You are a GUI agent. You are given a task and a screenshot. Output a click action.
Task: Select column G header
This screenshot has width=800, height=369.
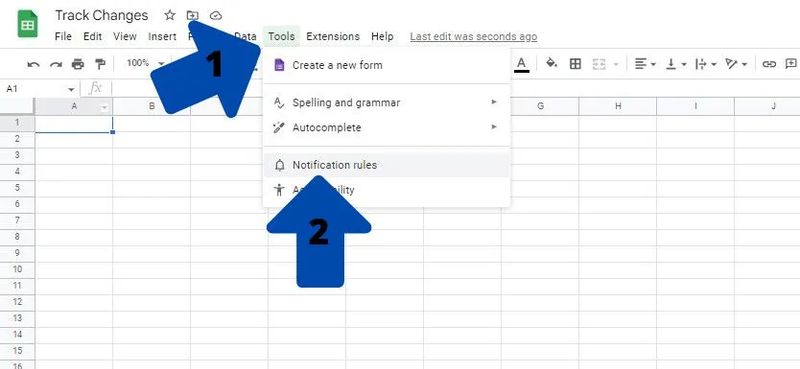coord(540,106)
